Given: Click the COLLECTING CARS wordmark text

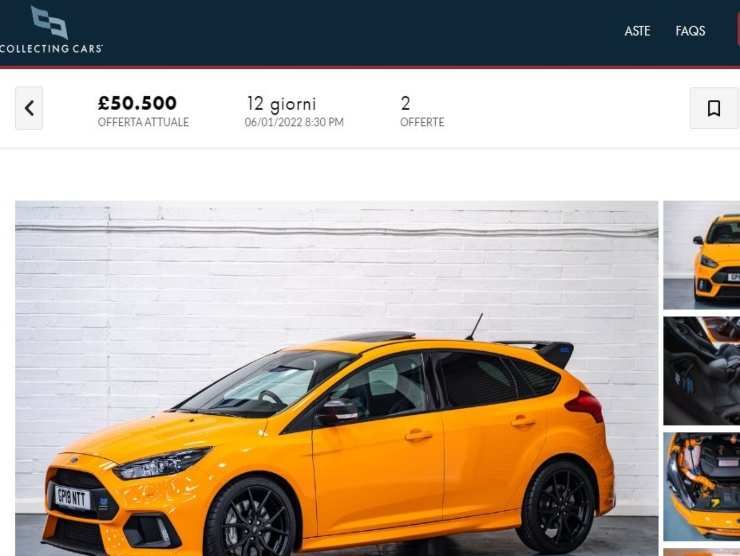Looking at the screenshot, I should (x=51, y=48).
